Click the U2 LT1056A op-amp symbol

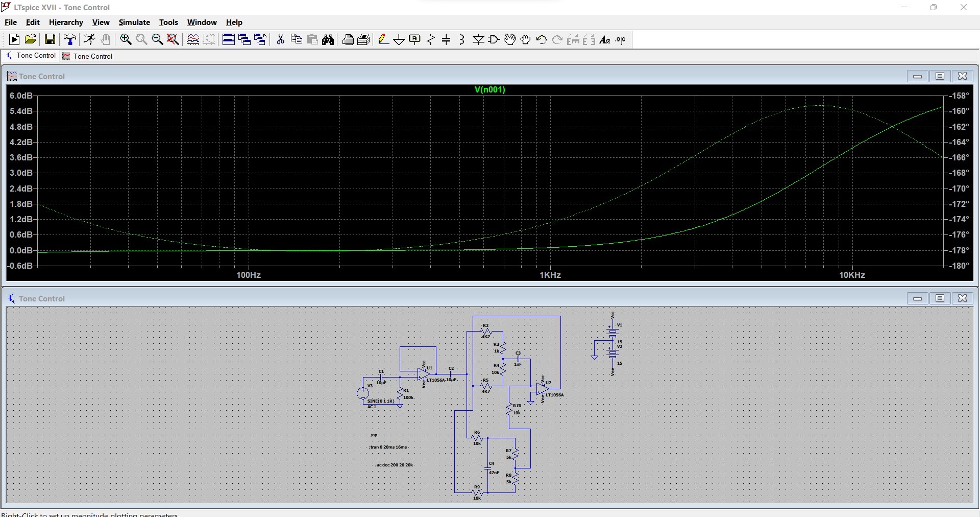[544, 389]
